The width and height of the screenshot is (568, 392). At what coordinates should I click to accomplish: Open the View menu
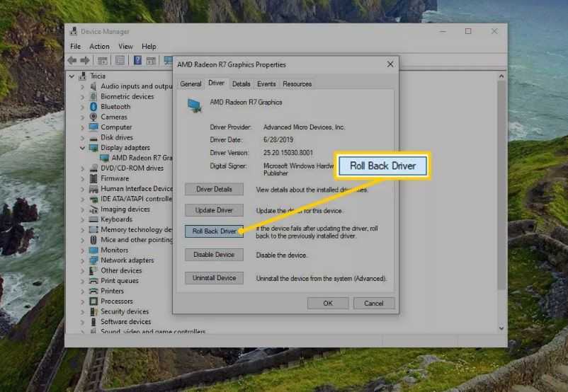[125, 47]
